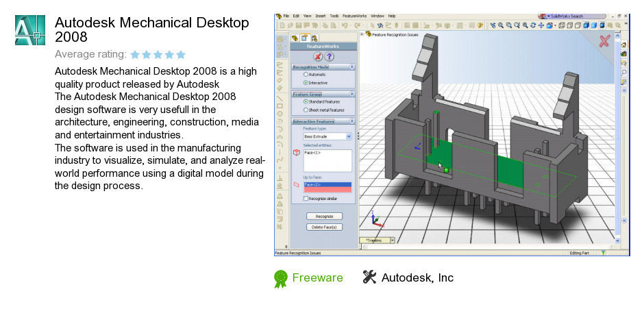Screen dimensions: 644x309
Task: Click the Save disk icon in toolbar
Action: pos(299,25)
